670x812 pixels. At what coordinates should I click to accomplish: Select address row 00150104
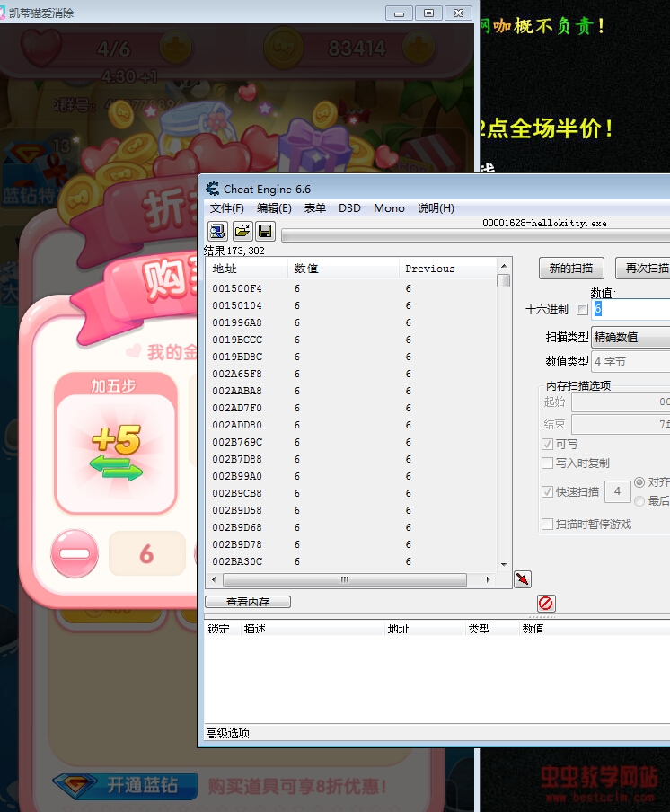click(351, 305)
